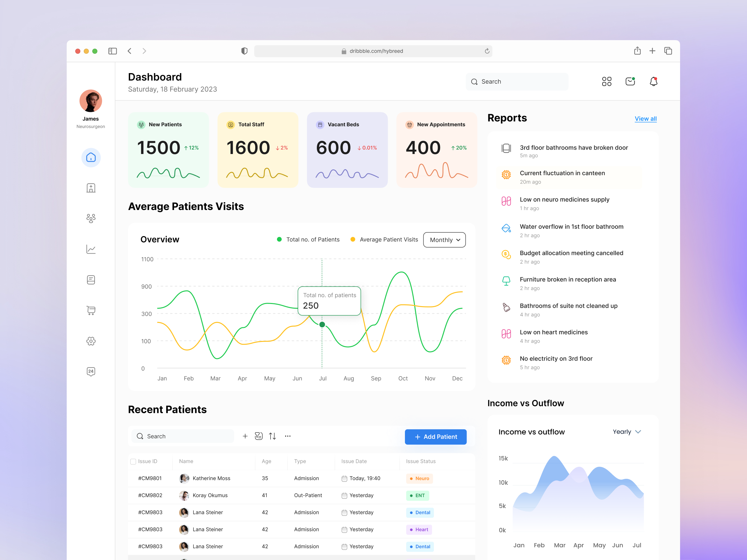Open the Hospital section in sidebar
The height and width of the screenshot is (560, 747).
(91, 188)
